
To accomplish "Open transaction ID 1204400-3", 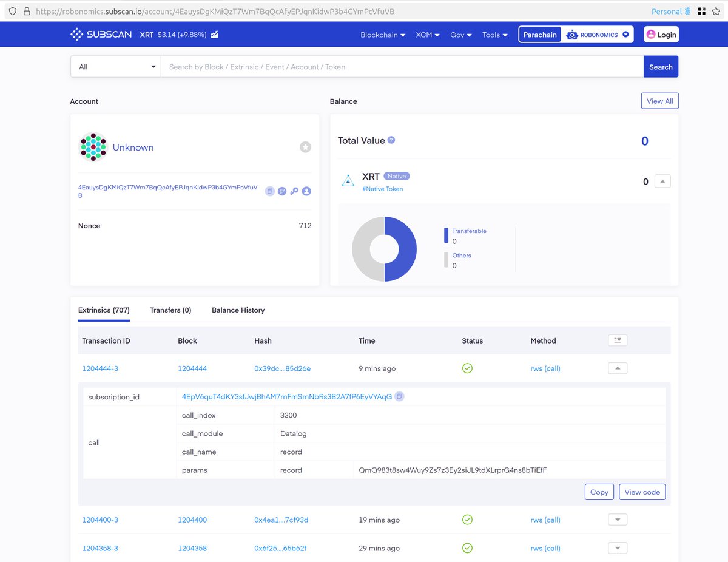I will [100, 520].
